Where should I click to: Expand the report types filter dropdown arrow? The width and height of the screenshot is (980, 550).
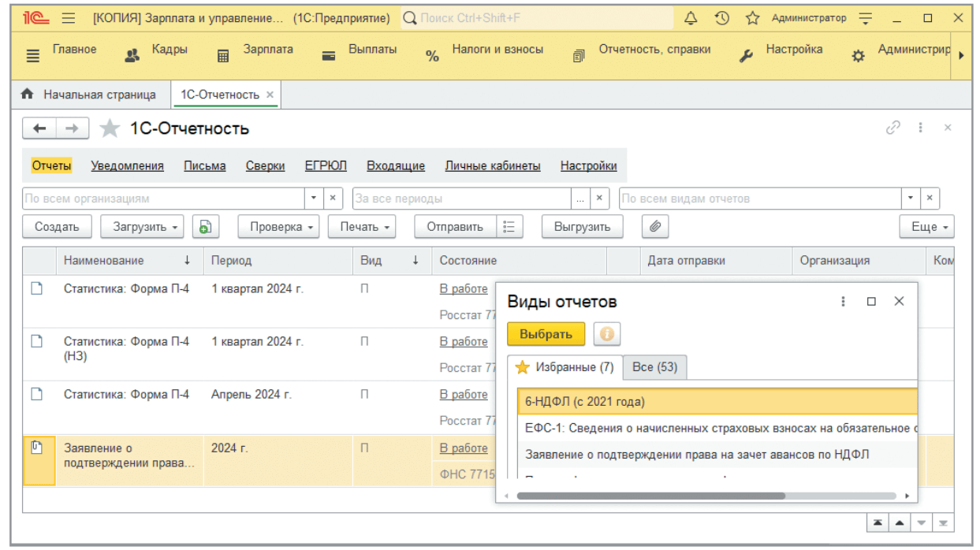911,199
